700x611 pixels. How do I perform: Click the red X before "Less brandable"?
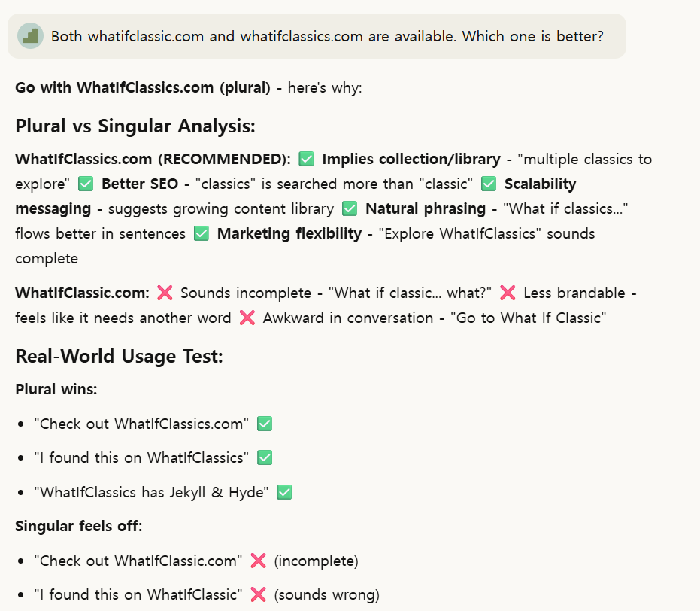point(508,293)
